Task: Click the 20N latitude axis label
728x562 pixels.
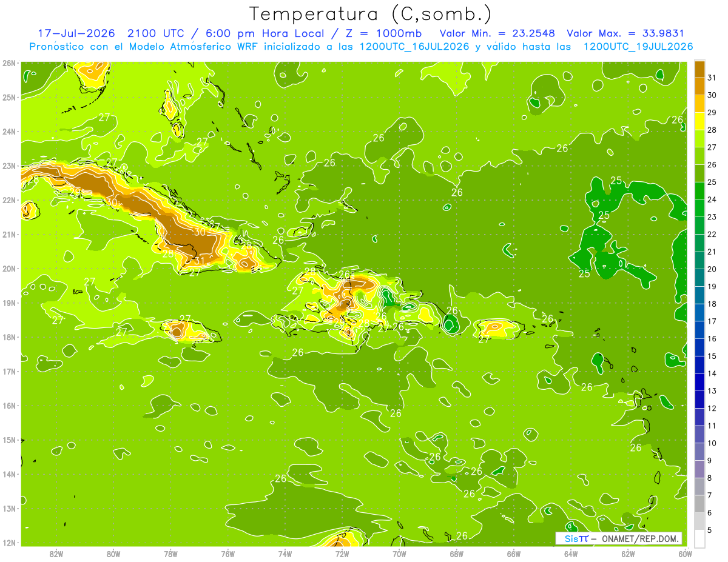Action: [x=9, y=269]
